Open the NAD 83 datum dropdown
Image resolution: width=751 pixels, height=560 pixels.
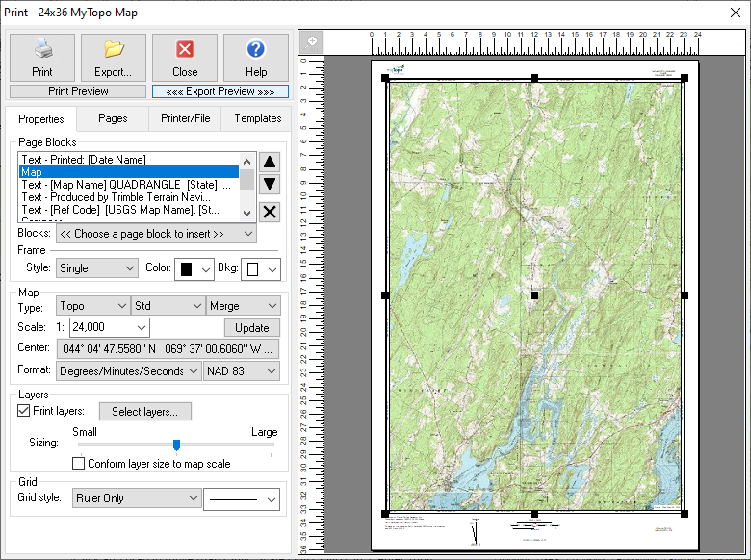pyautogui.click(x=241, y=371)
